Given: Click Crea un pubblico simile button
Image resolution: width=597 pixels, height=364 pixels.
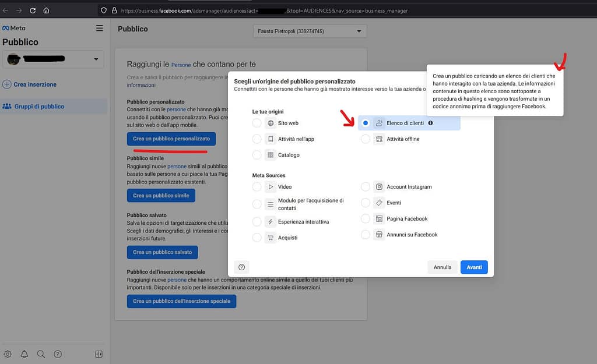Looking at the screenshot, I should click(x=161, y=196).
